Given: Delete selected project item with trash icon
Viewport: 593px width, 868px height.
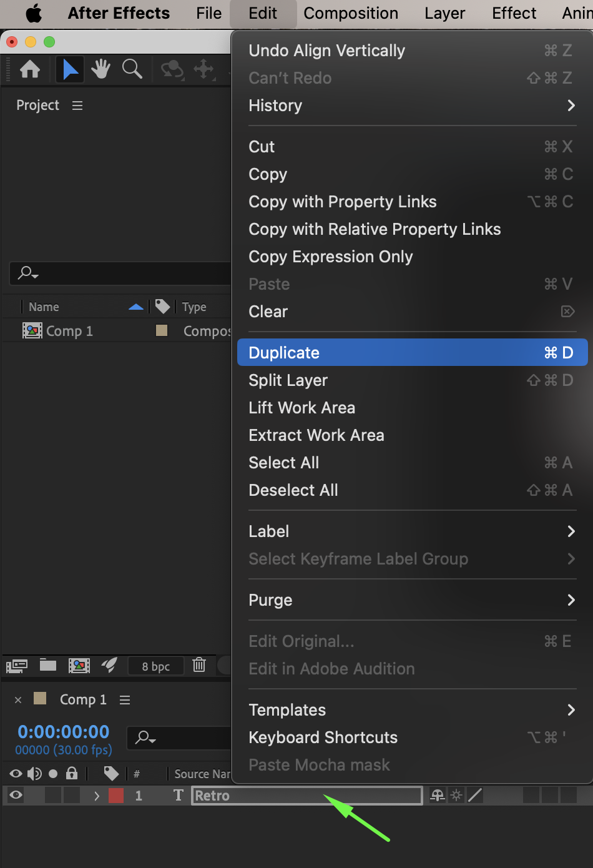Looking at the screenshot, I should pos(199,665).
